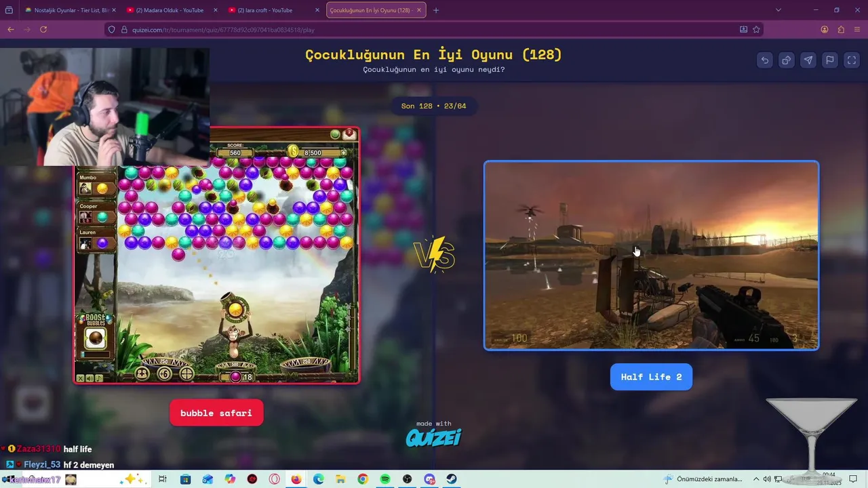Close the Nostaljik Oyunlar tab

[x=113, y=10]
